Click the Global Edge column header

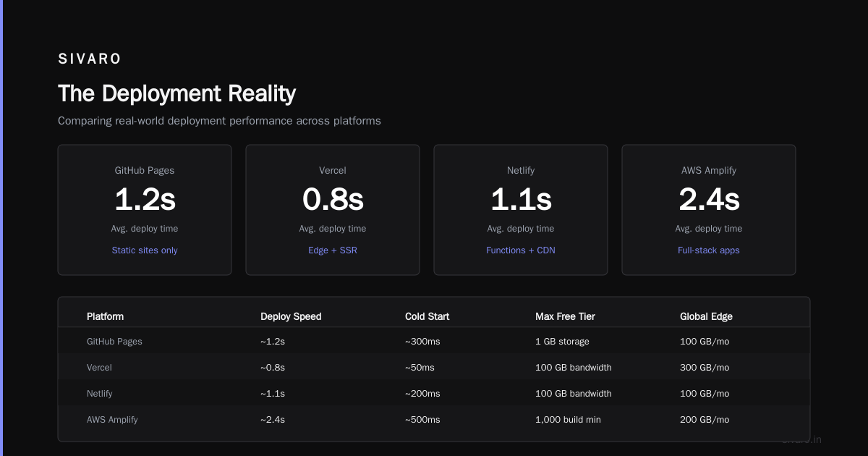pyautogui.click(x=706, y=316)
